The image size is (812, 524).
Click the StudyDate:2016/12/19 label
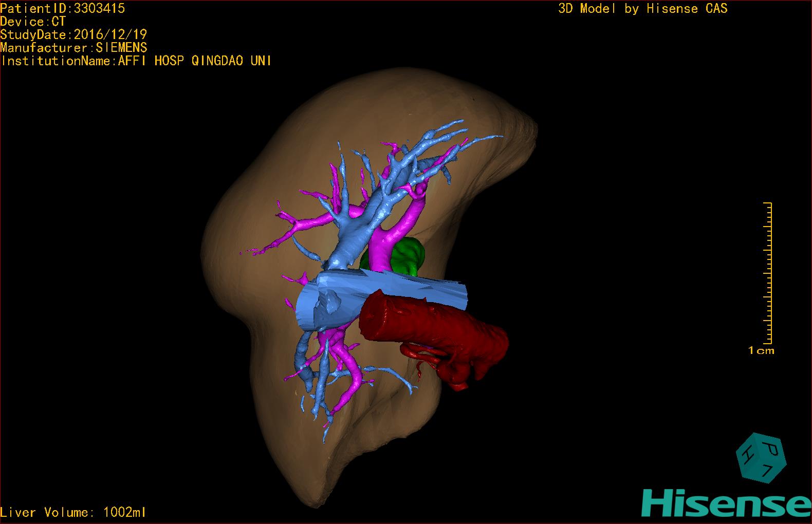[73, 35]
